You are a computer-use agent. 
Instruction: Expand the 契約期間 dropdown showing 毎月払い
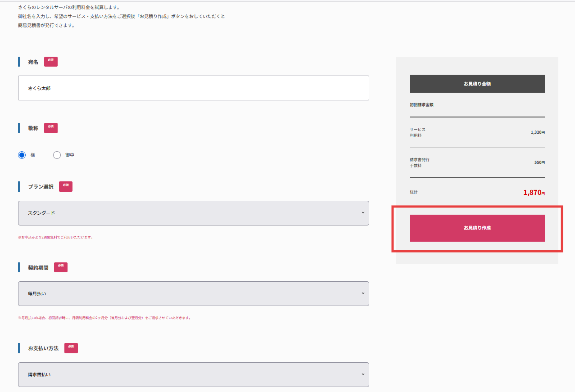(x=193, y=293)
